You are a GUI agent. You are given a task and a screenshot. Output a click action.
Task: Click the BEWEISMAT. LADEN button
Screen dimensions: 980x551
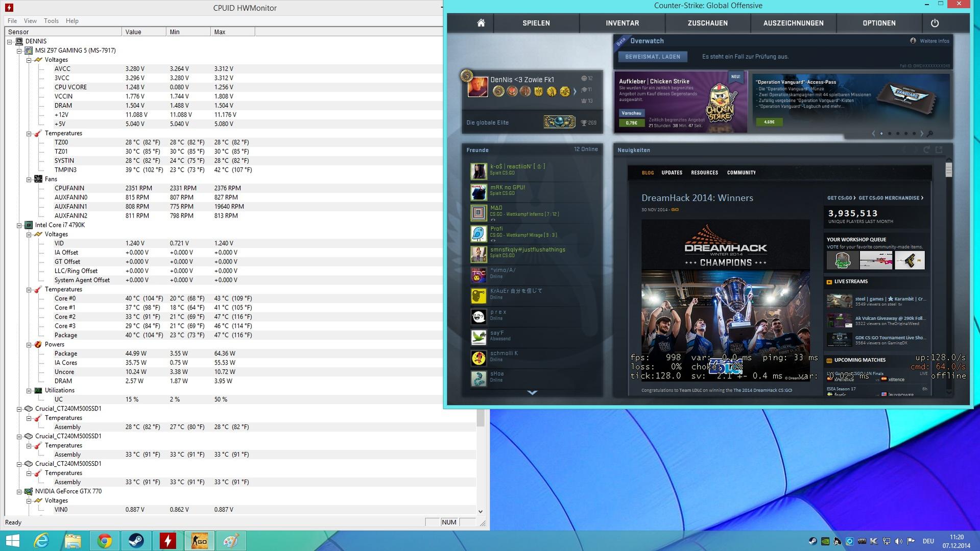(653, 57)
